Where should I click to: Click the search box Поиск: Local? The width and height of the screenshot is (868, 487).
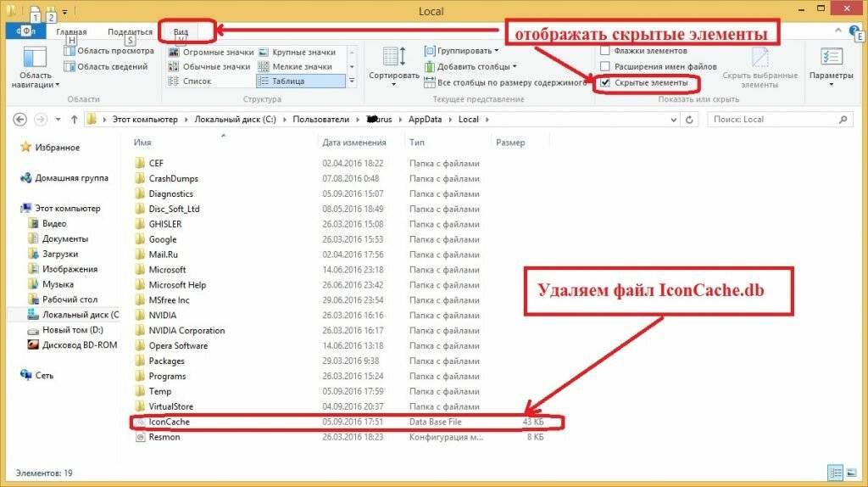pos(778,120)
